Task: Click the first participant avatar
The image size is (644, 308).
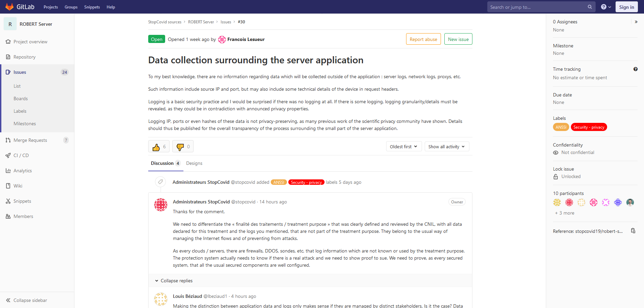Action: click(x=557, y=202)
